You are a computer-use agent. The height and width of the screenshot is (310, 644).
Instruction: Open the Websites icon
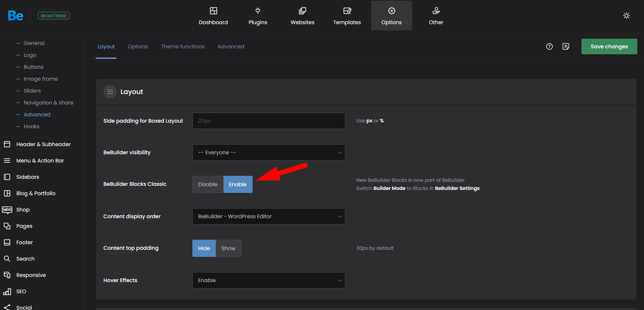[x=302, y=11]
